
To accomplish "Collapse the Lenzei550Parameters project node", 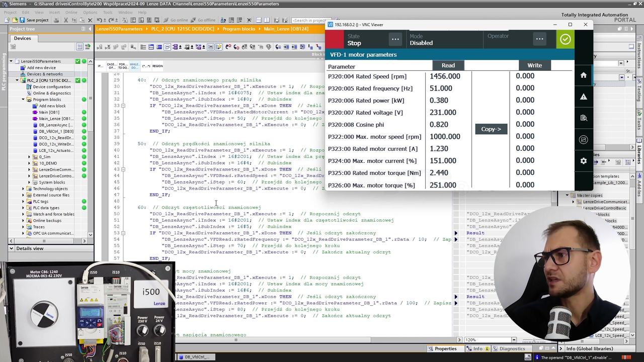I will (x=11, y=61).
